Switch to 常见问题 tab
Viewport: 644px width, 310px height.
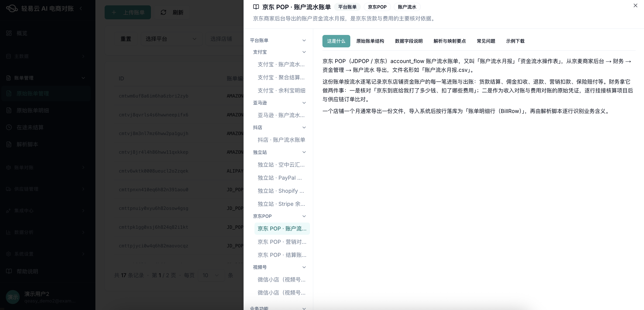pyautogui.click(x=486, y=41)
